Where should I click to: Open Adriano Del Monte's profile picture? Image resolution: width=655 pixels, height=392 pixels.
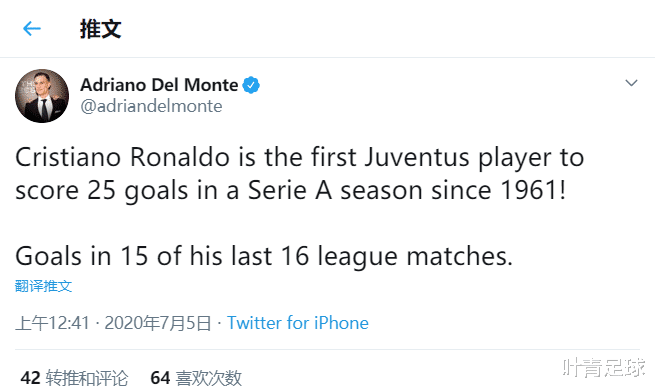coord(42,96)
